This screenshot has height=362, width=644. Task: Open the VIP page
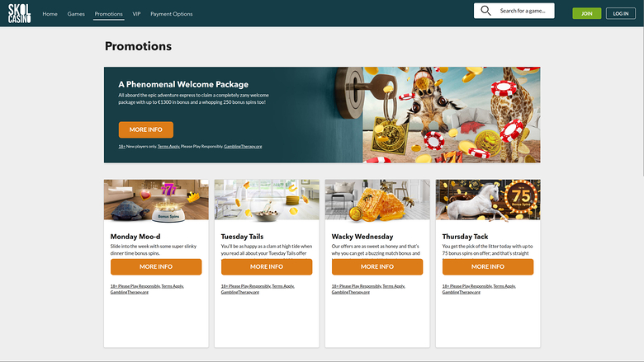136,14
